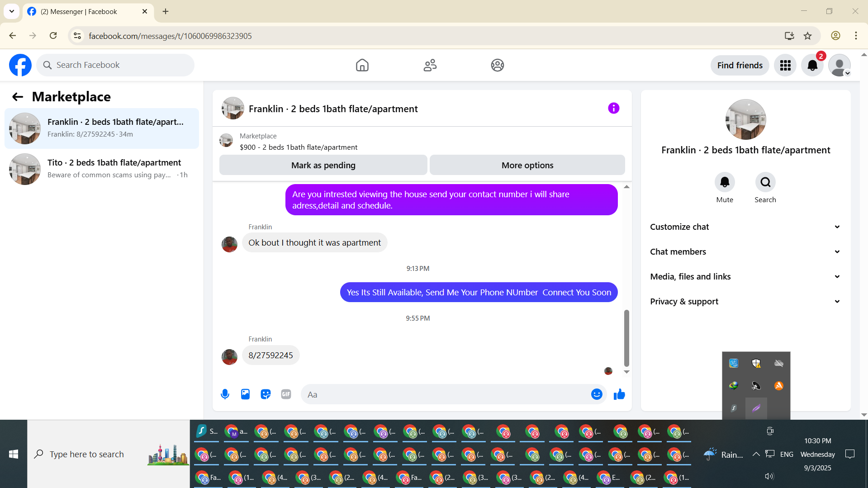Screen dimensions: 868x488
Task: Click the orange Avast tray icon
Action: click(778, 386)
